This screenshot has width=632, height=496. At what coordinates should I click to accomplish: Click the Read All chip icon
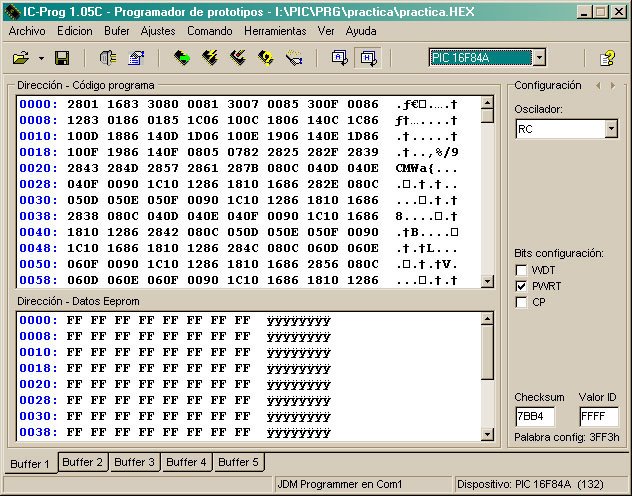tap(182, 58)
